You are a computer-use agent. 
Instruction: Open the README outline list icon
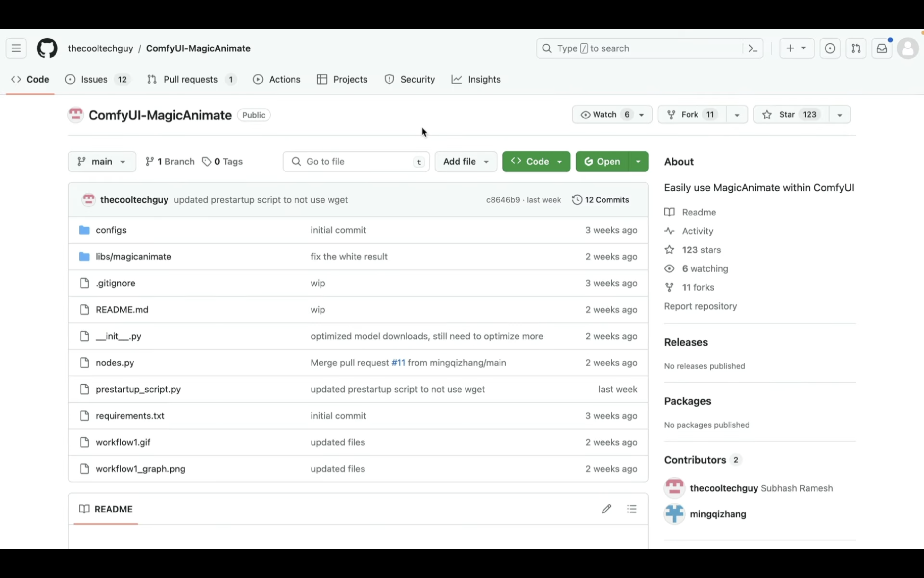coord(631,509)
